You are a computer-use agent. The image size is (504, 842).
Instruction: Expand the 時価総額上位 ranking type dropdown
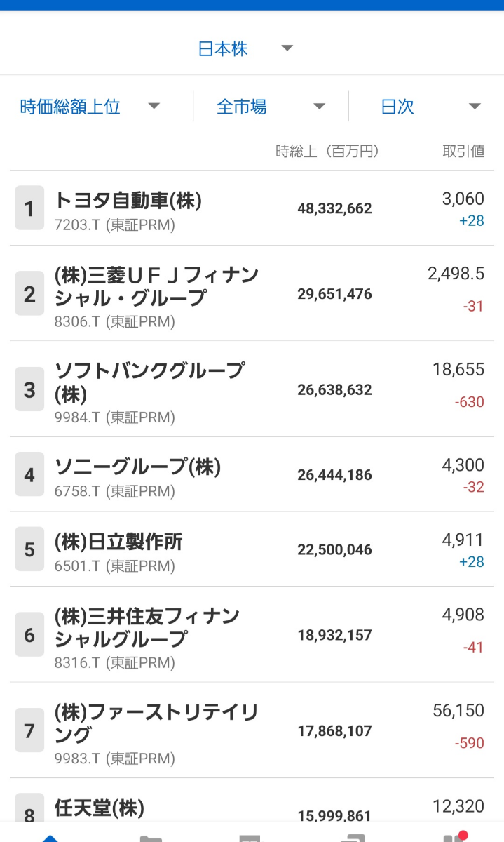pos(90,107)
